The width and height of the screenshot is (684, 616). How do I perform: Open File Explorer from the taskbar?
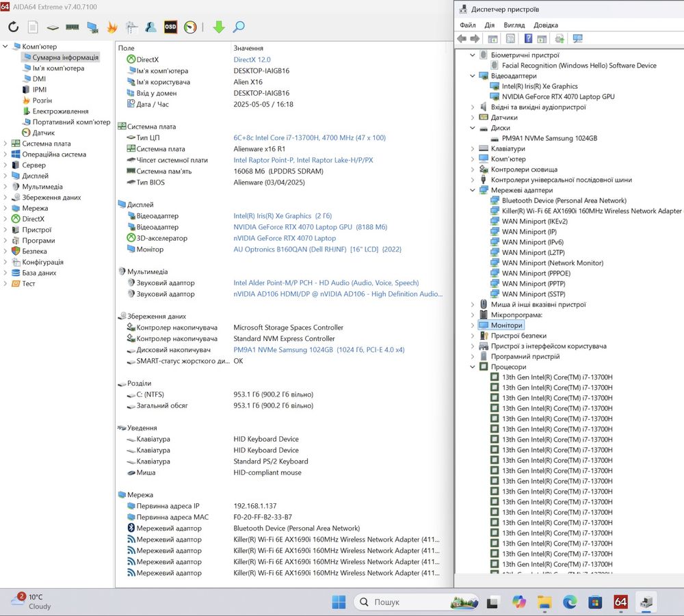coord(544,602)
